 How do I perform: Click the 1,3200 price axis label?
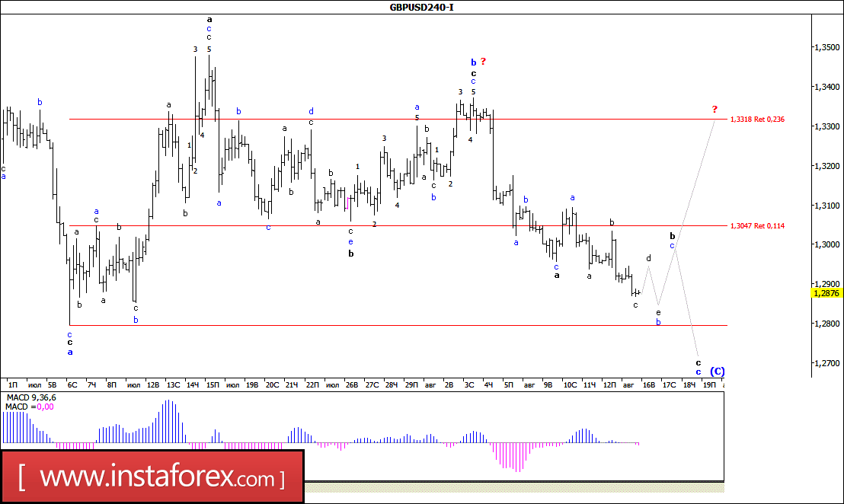pos(826,166)
